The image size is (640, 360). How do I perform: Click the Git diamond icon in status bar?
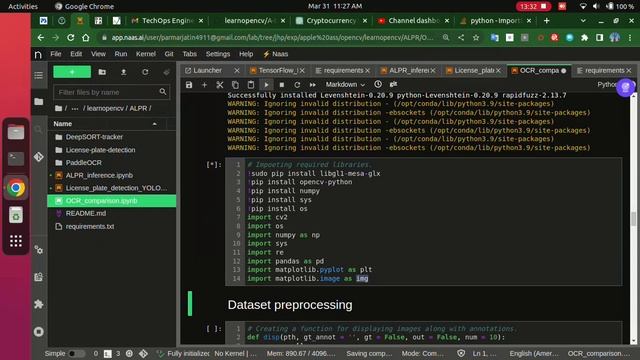pos(143,353)
